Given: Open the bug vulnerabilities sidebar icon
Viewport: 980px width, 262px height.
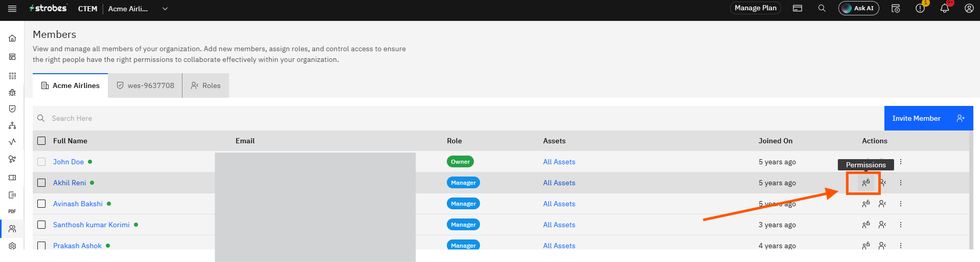Looking at the screenshot, I should click(12, 93).
